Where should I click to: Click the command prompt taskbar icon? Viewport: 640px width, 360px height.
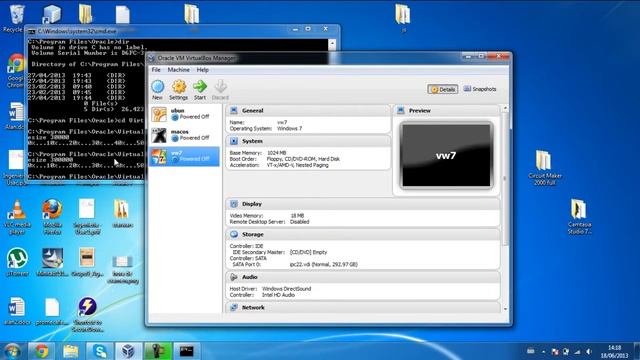[187, 351]
